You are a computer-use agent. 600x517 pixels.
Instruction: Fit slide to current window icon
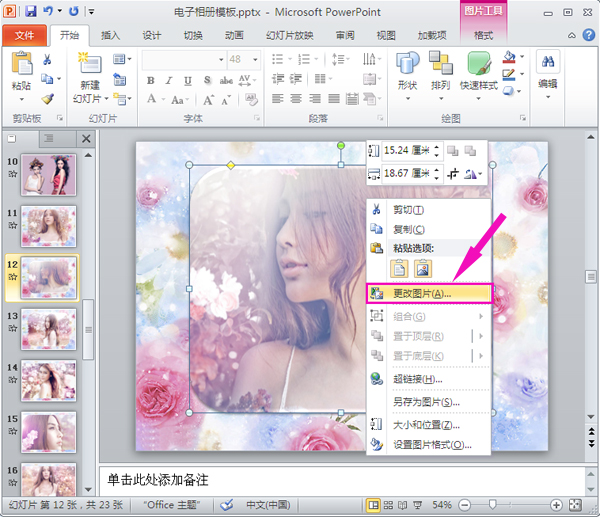coord(575,505)
